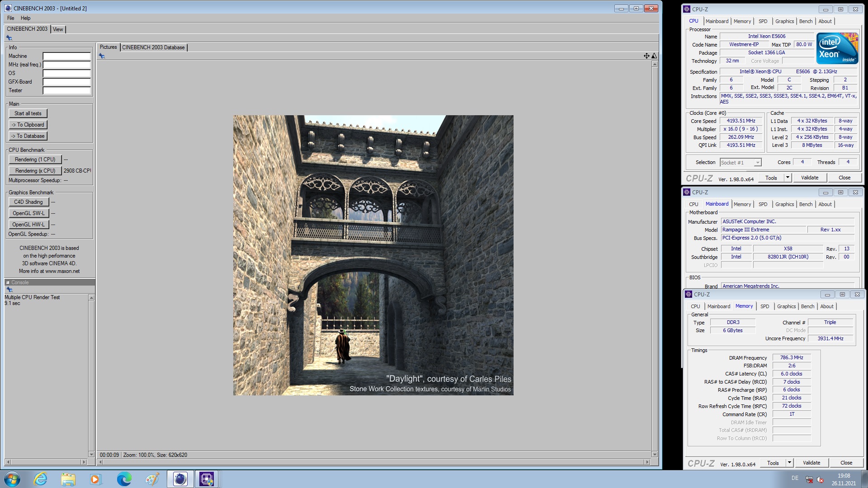Screen dimensions: 868x488
Task: Click Validate in CPU tab CPU-Z window
Action: (x=810, y=178)
